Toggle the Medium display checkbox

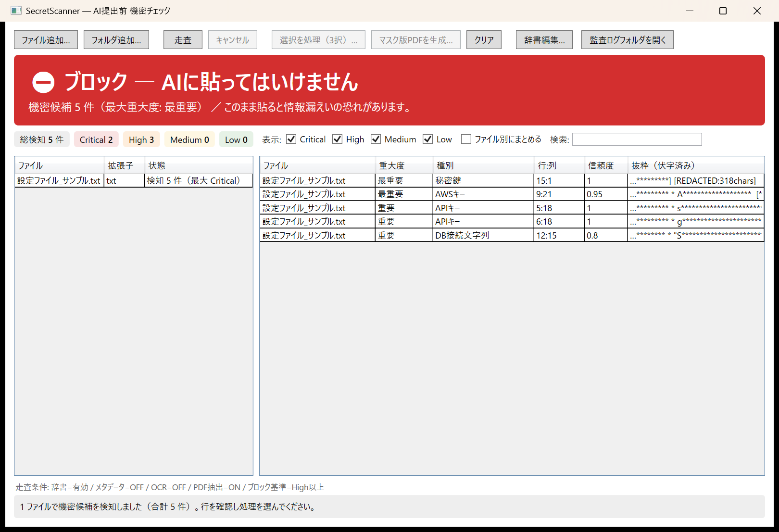pyautogui.click(x=376, y=139)
